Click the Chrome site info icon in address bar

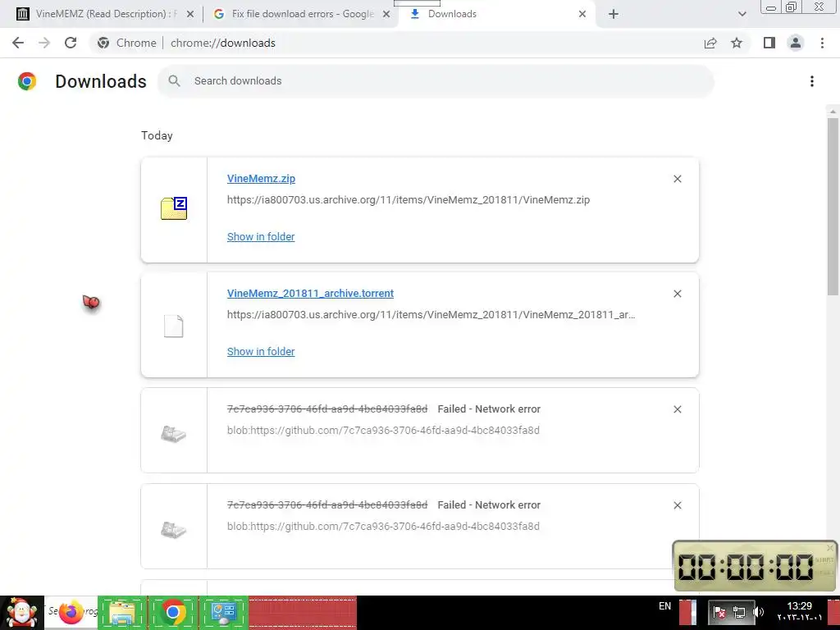[103, 43]
